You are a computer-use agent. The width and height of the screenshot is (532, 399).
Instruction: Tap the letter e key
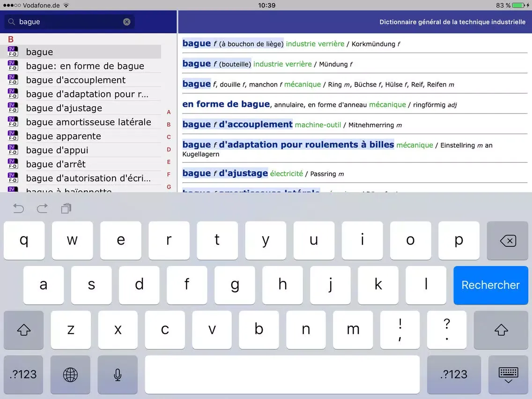[121, 241]
